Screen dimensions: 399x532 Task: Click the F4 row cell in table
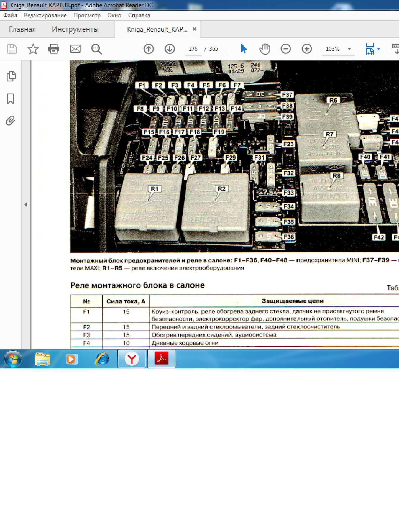86,343
